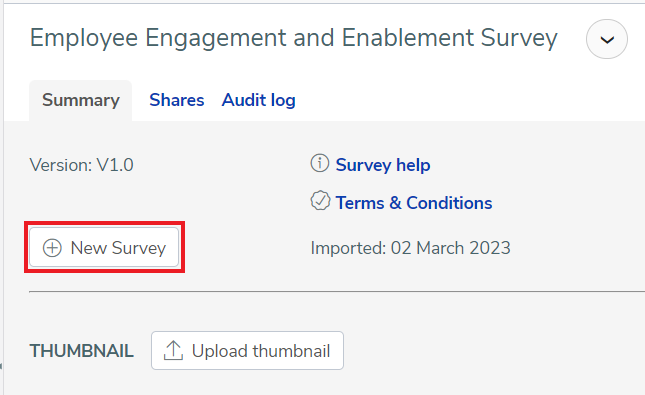This screenshot has height=395, width=645.
Task: Click the word 'thumbnail' in the Upload button
Action: pyautogui.click(x=291, y=351)
